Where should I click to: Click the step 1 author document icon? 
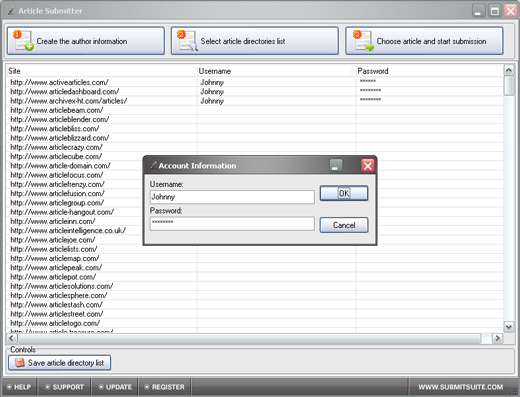(x=23, y=40)
